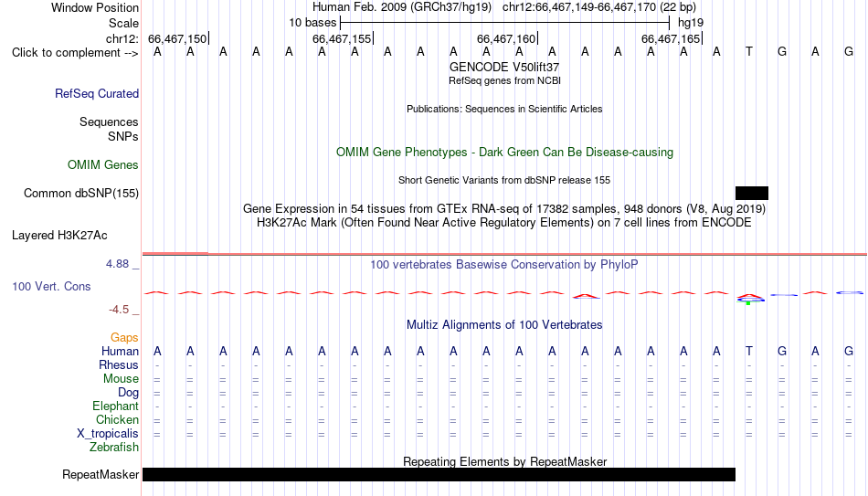Click the 66,467,150 ruler position label

[177, 38]
